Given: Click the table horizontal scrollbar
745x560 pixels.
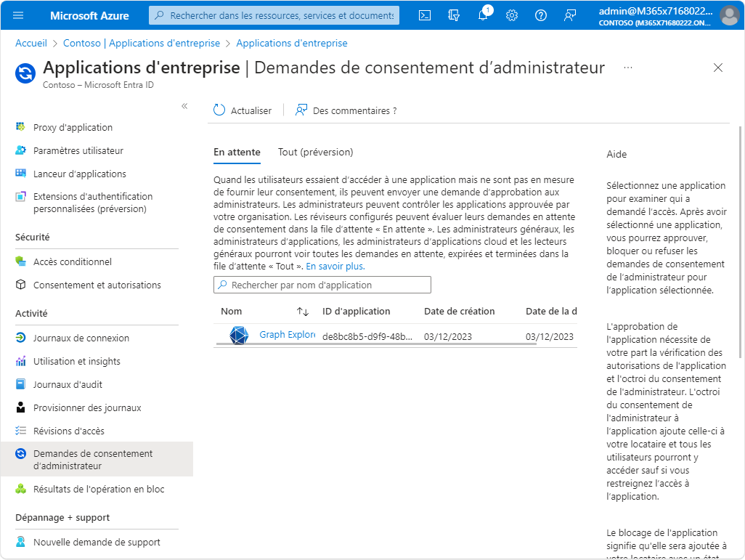Looking at the screenshot, I should 376,344.
